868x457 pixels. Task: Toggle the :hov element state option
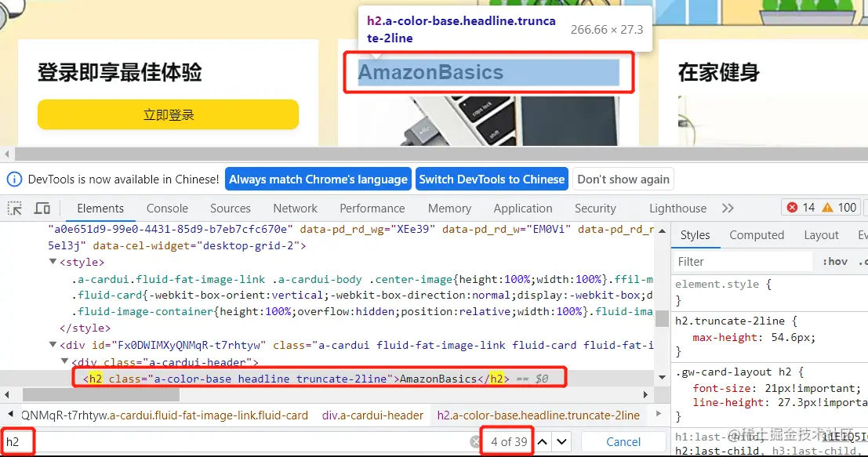pos(835,262)
